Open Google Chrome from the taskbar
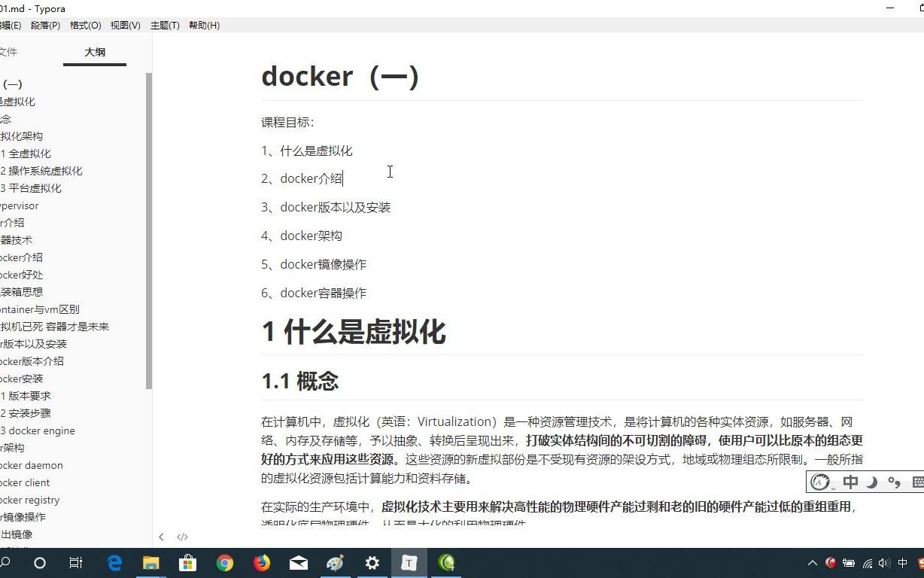The width and height of the screenshot is (924, 578). (224, 562)
